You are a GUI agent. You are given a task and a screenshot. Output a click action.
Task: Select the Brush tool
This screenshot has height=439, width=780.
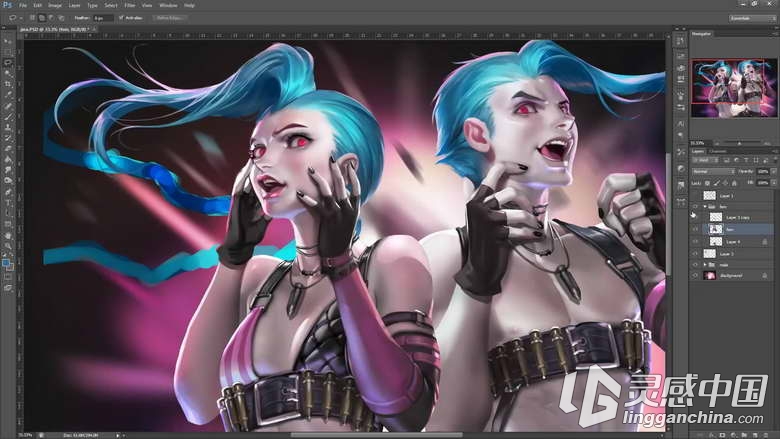coord(8,116)
